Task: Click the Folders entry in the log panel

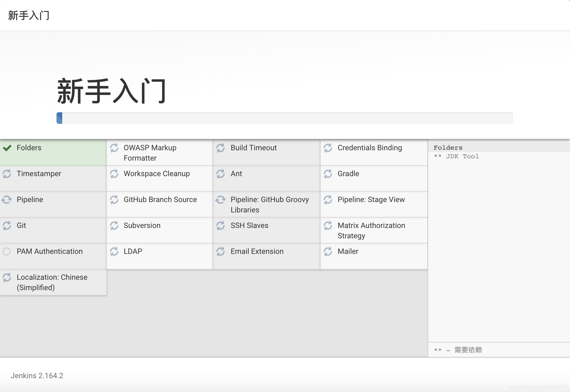Action: point(448,148)
